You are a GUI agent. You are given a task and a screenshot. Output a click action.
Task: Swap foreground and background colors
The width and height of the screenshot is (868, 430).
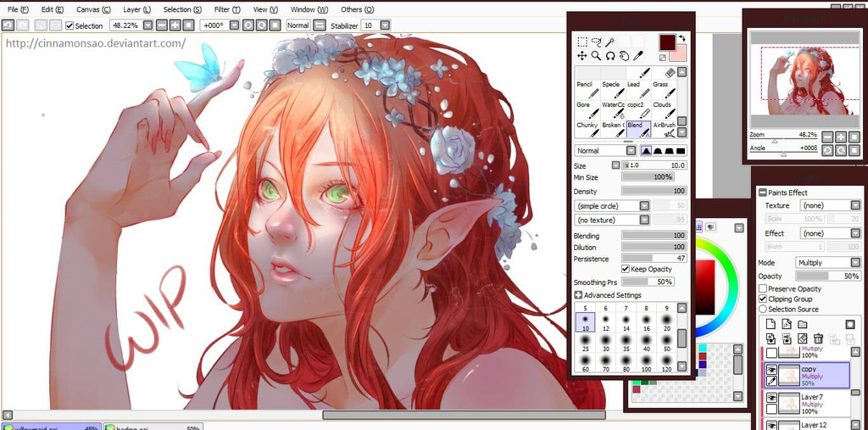(682, 37)
